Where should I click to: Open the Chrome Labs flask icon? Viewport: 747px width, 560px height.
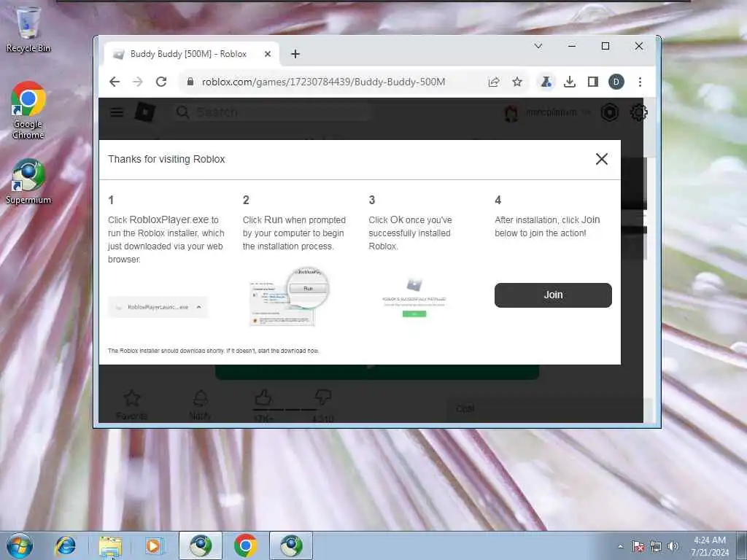pyautogui.click(x=546, y=82)
